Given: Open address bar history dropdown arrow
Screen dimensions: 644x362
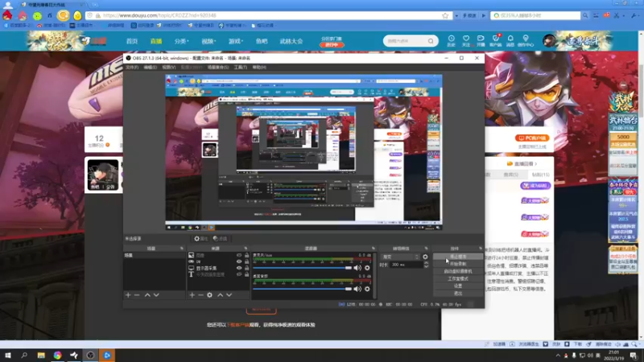Looking at the screenshot, I should pyautogui.click(x=456, y=15).
